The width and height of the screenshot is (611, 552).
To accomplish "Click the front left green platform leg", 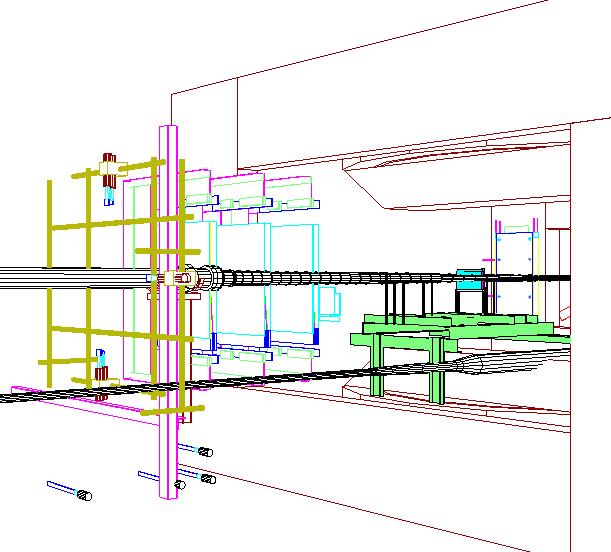I will pyautogui.click(x=377, y=368).
